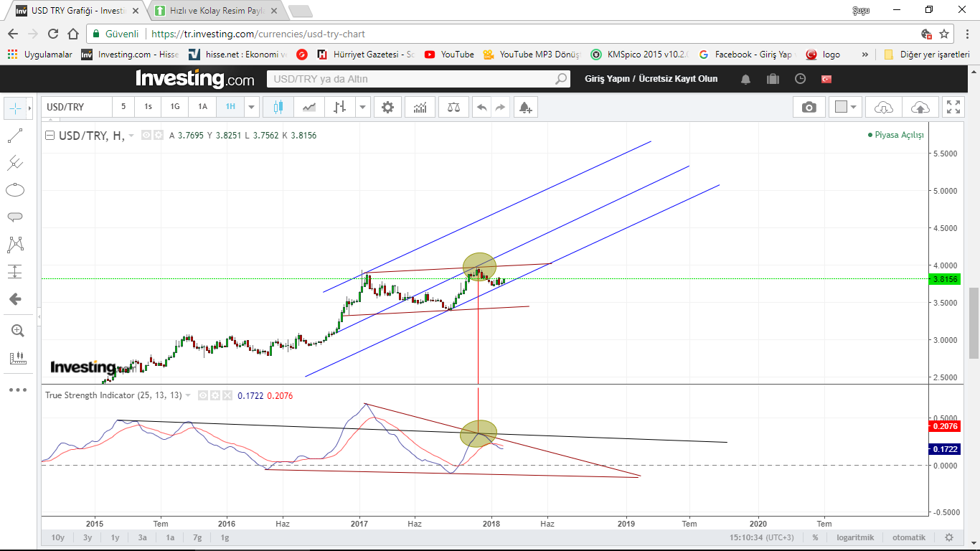Undo the last chart action
The image size is (980, 551).
pyautogui.click(x=482, y=107)
